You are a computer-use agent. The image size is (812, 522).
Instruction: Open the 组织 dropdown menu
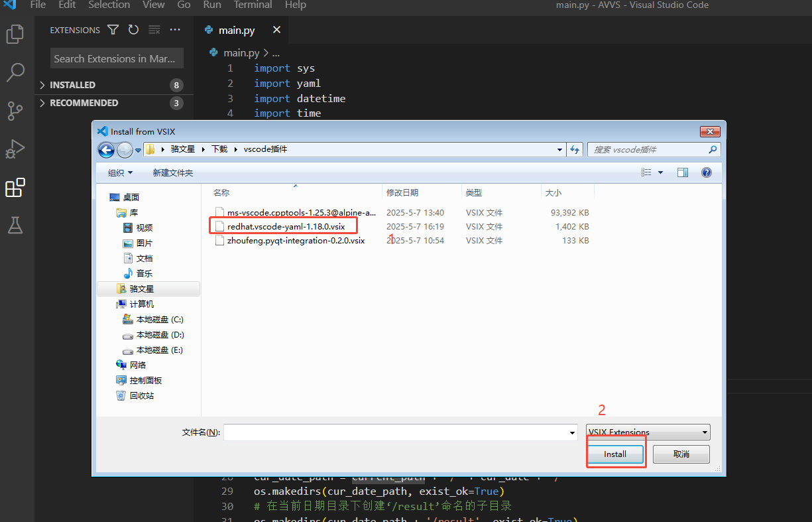click(x=120, y=172)
